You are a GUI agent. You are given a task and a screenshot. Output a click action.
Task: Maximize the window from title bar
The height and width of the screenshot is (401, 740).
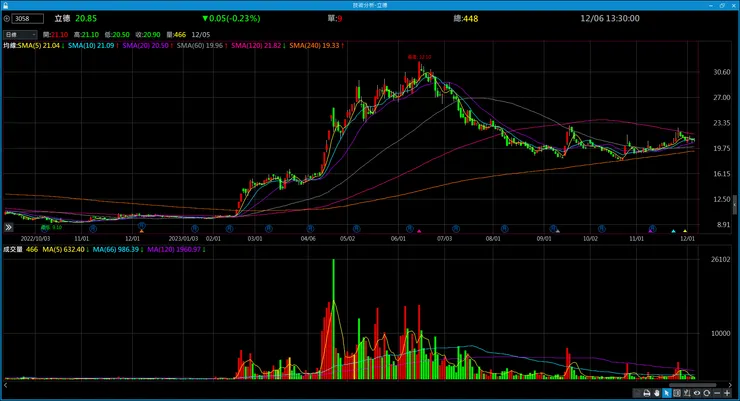[722, 5]
